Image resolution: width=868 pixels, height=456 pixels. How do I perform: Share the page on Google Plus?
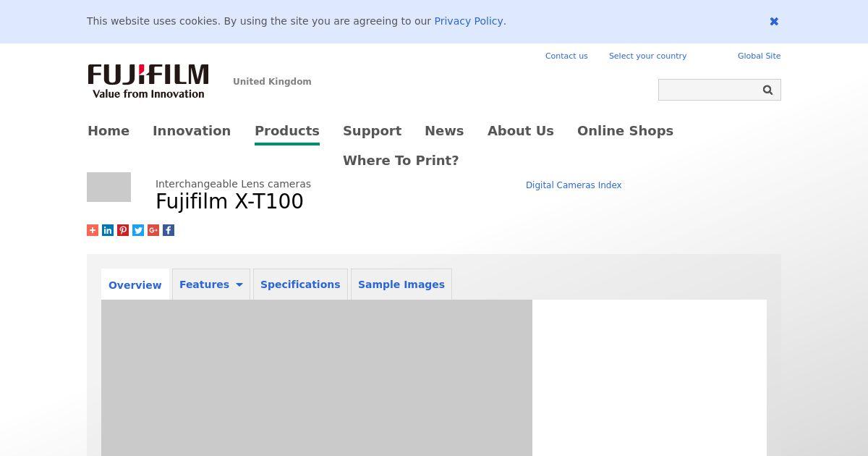click(x=153, y=230)
